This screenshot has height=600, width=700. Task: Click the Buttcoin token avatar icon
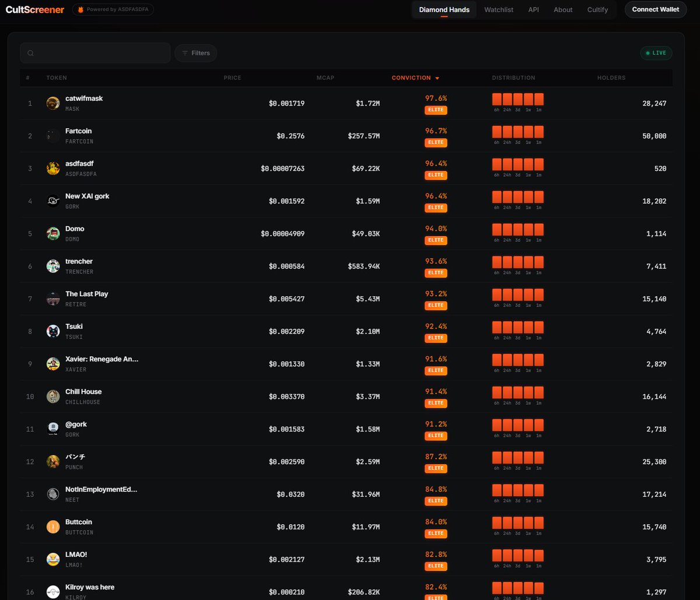point(53,527)
